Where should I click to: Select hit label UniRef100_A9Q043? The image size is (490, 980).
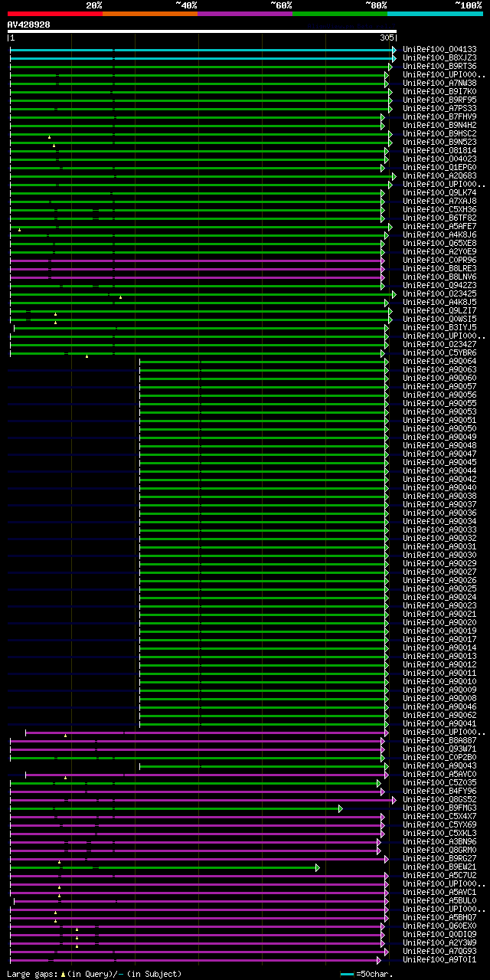tap(439, 765)
